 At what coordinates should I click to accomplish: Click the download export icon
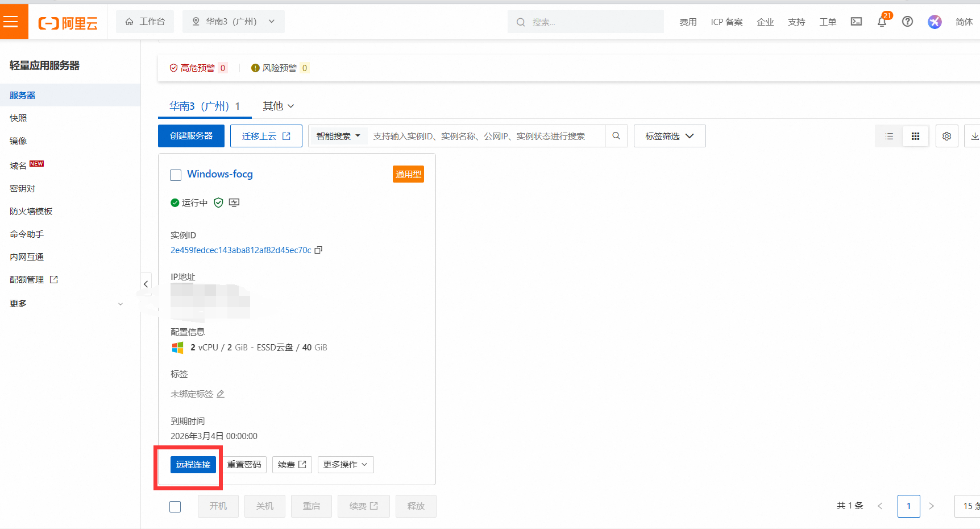click(x=974, y=137)
